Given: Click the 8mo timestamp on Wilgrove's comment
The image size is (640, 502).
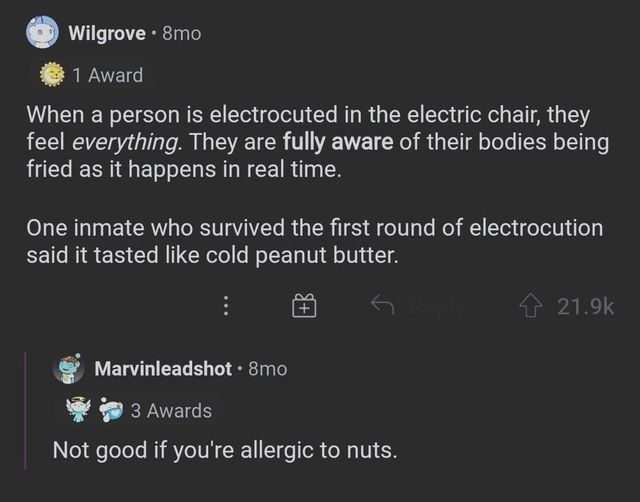Looking at the screenshot, I should tap(181, 33).
